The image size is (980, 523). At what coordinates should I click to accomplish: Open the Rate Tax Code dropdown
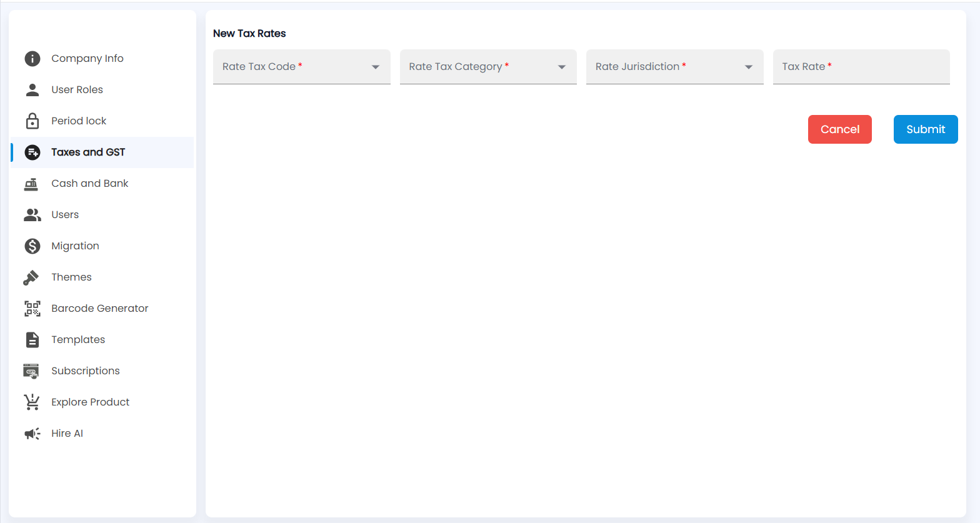click(302, 67)
